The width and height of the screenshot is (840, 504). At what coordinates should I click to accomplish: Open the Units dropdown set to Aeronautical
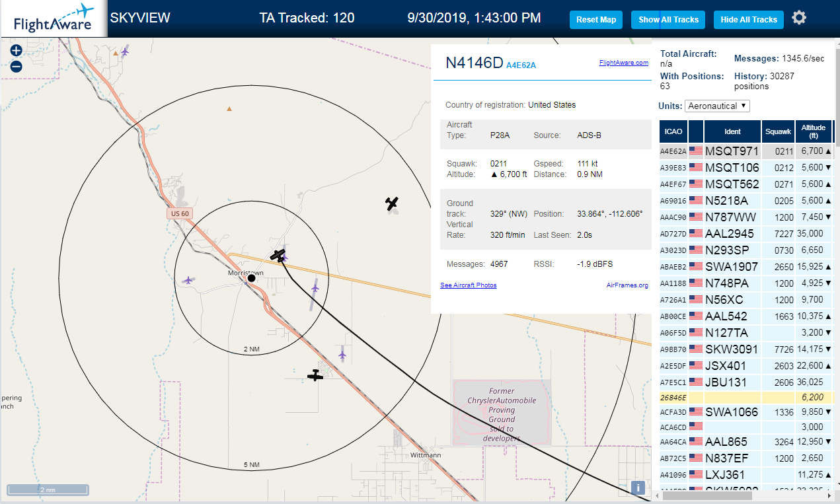click(x=717, y=106)
